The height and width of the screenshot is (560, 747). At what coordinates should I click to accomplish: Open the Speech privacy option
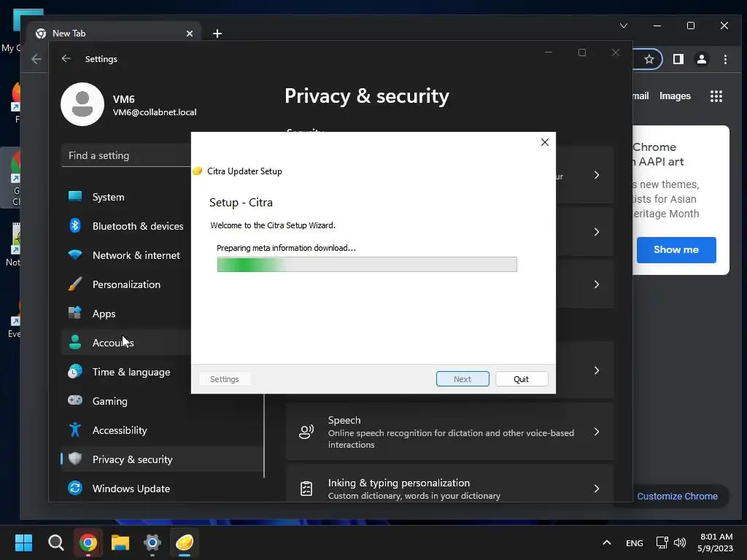tap(449, 432)
